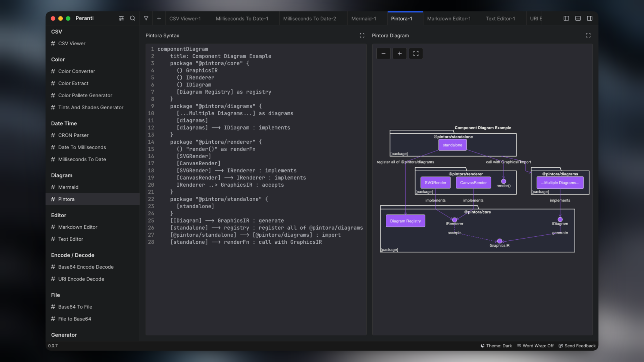
Task: Zoom in the diagram with plus button
Action: click(x=399, y=54)
